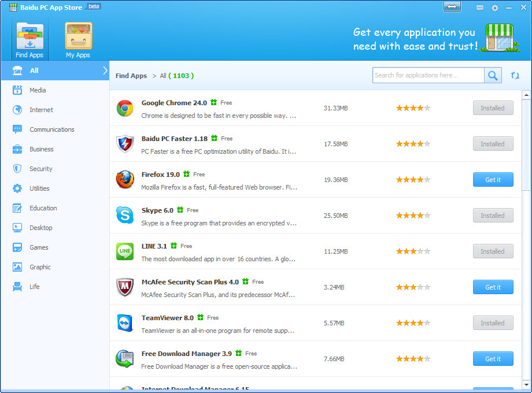Image resolution: width=532 pixels, height=393 pixels.
Task: Expand the All category chevron
Action: click(x=105, y=71)
